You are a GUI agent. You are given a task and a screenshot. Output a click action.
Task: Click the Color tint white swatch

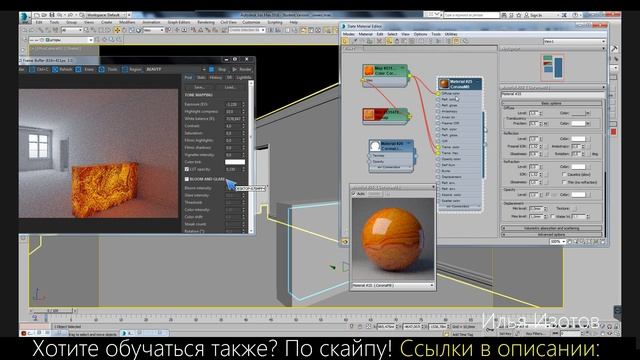coord(235,162)
